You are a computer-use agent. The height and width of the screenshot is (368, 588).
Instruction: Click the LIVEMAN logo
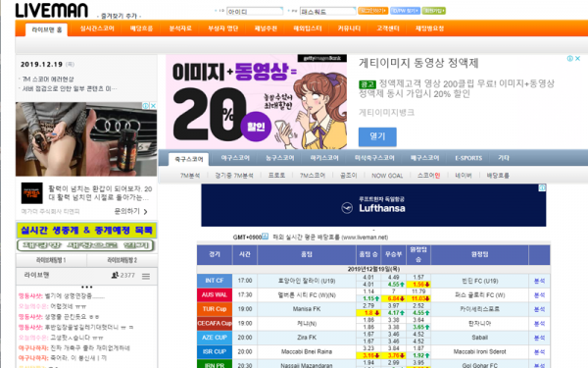(x=51, y=11)
